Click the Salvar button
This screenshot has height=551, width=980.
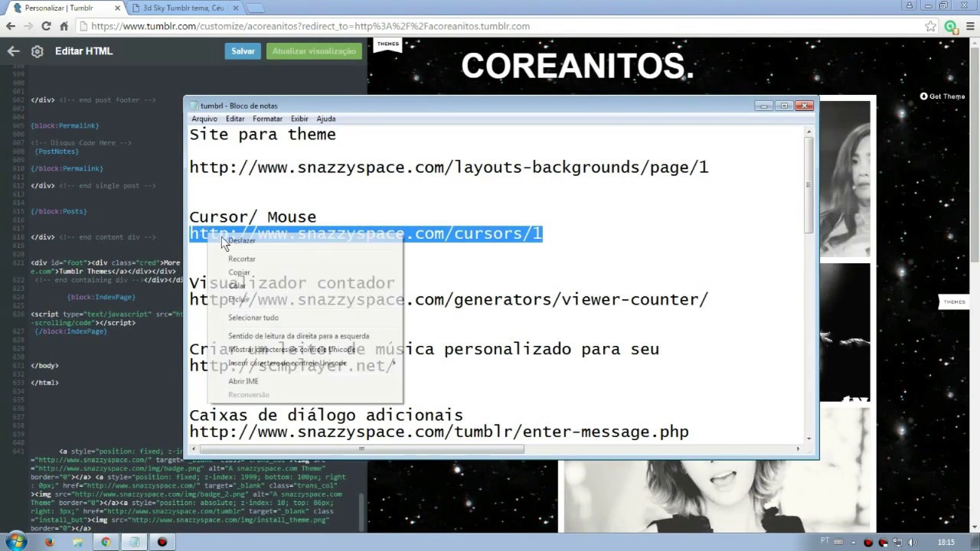pyautogui.click(x=243, y=51)
